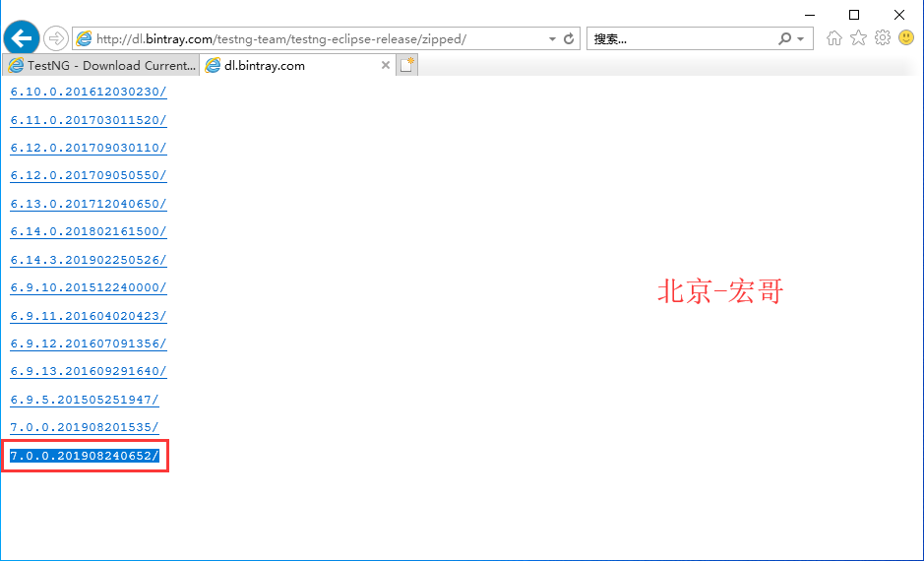Open the 6.9.13.201609291640/ link
The height and width of the screenshot is (561, 924).
coord(89,371)
